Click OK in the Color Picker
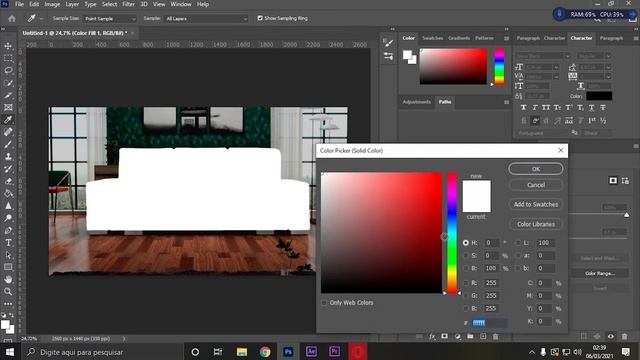The image size is (640, 360). point(536,169)
